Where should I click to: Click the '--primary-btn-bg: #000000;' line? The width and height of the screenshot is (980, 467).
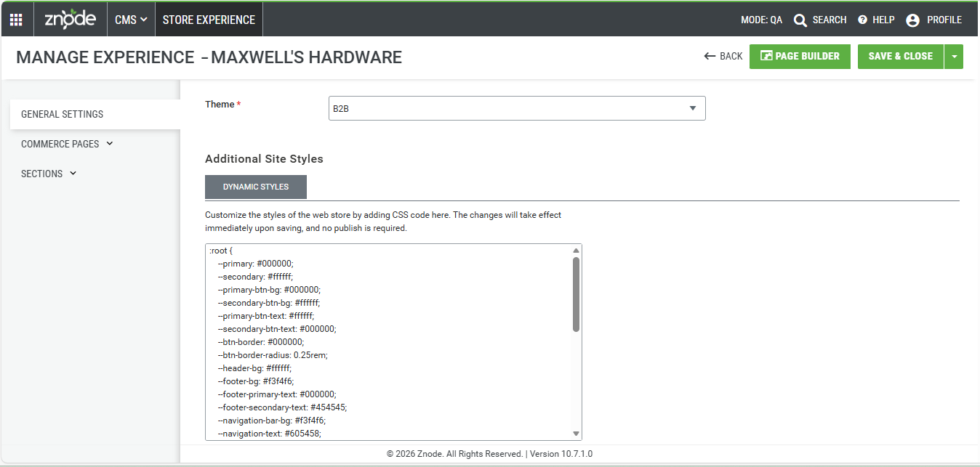point(269,290)
